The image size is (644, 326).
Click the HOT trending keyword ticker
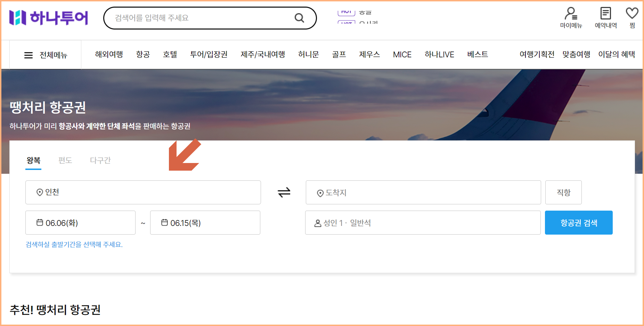(x=358, y=17)
